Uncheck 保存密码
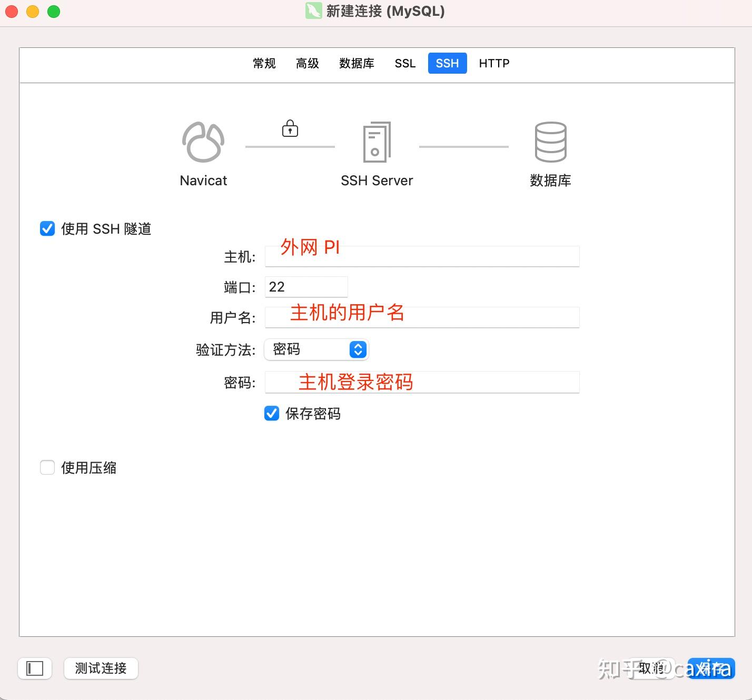 click(271, 414)
